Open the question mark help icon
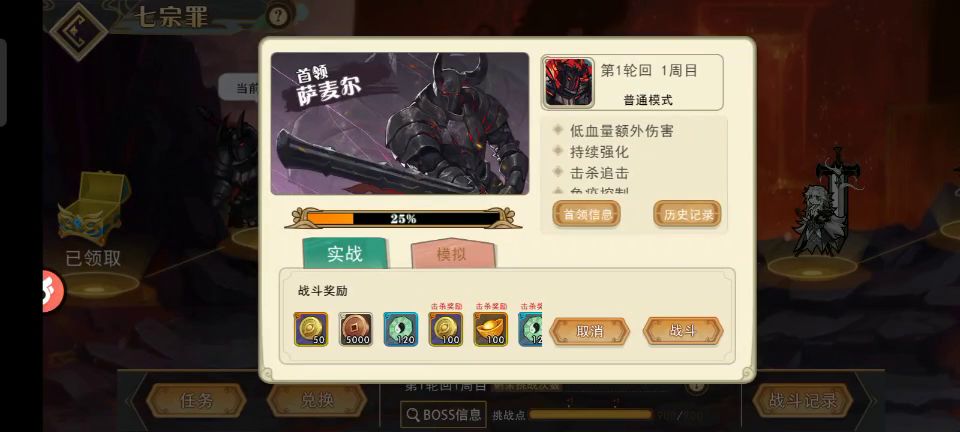 (x=279, y=16)
